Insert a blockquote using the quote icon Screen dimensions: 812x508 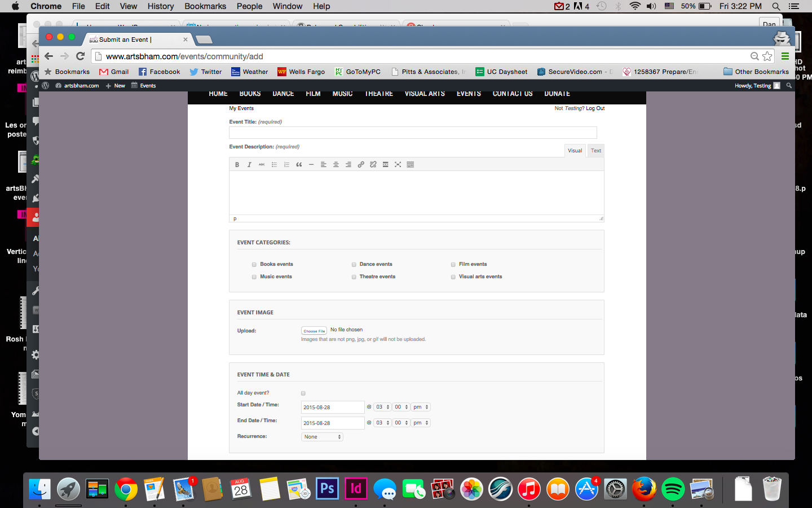point(299,165)
